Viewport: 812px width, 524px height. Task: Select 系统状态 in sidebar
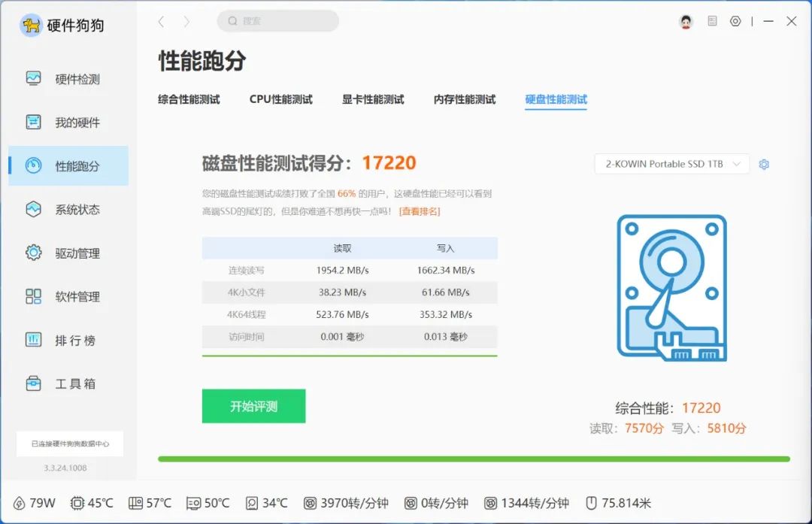[x=68, y=209]
